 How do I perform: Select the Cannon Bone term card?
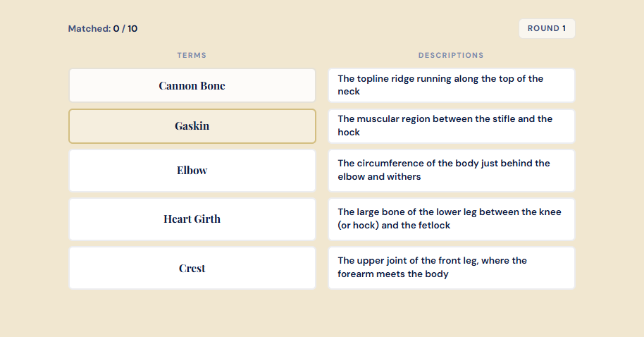click(x=192, y=85)
